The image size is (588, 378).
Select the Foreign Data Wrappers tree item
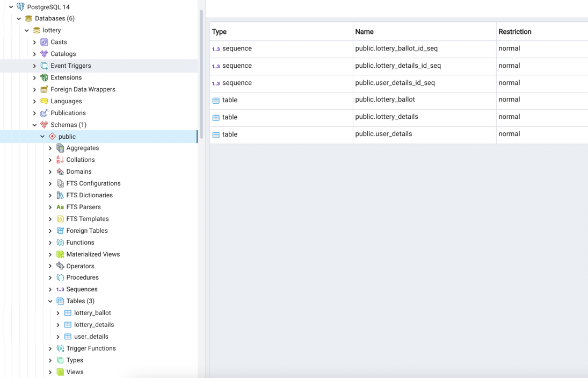pos(83,89)
